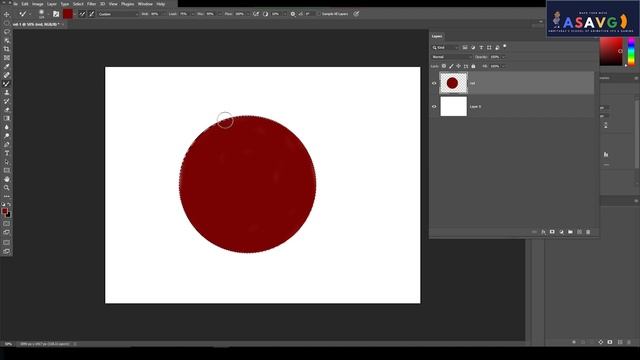This screenshot has width=640, height=360.
Task: Open the Edit menu
Action: (25, 4)
